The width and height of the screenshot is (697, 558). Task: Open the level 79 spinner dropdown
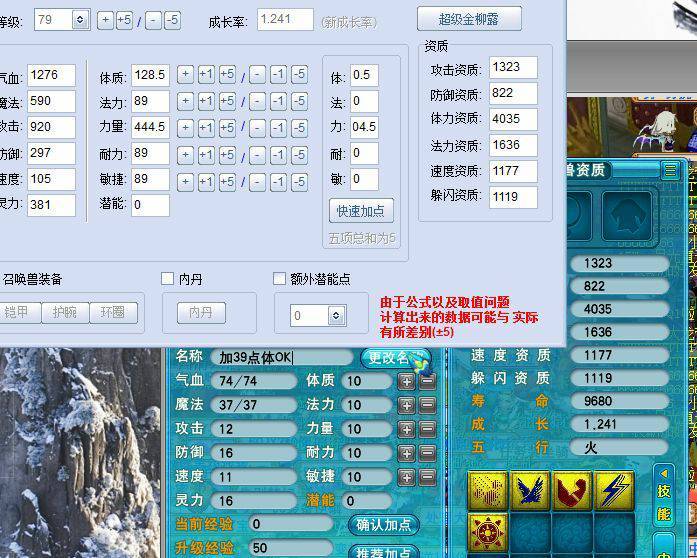coord(80,19)
